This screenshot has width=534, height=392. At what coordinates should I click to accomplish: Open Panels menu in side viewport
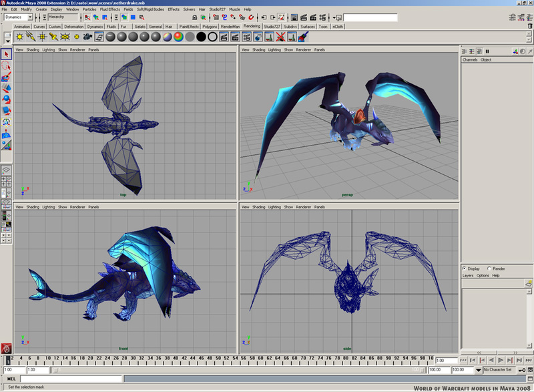pos(320,207)
